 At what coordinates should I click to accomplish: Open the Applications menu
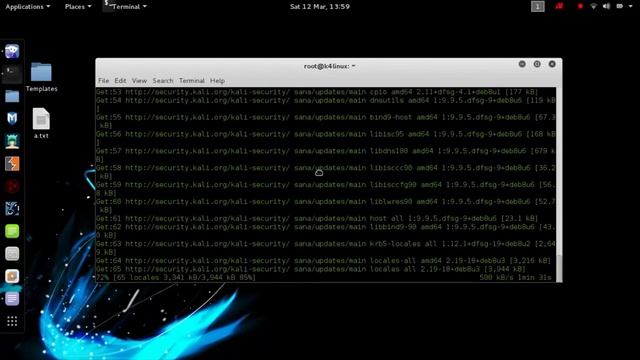[x=28, y=7]
